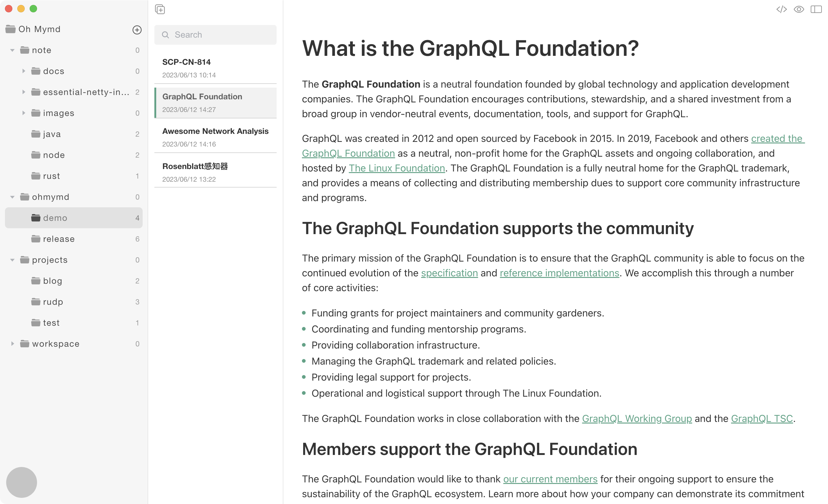Open the Awesome Network Analysis note

[x=215, y=137]
